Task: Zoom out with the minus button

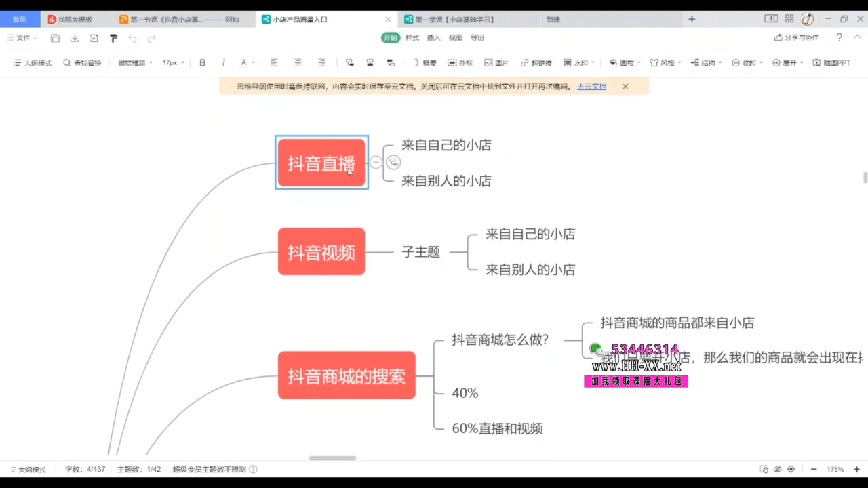Action: coord(813,469)
